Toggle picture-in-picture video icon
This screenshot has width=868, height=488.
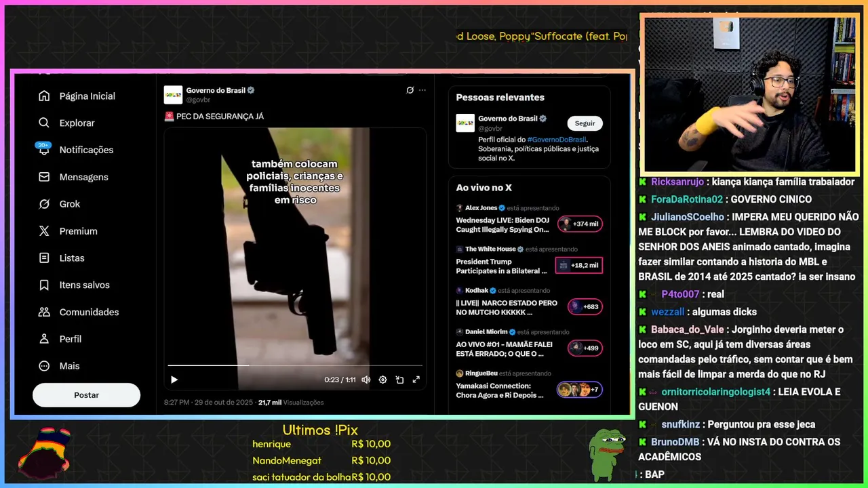(x=399, y=380)
